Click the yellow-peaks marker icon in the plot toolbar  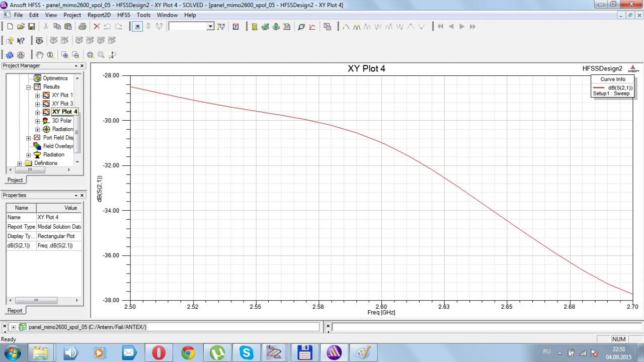(x=357, y=27)
